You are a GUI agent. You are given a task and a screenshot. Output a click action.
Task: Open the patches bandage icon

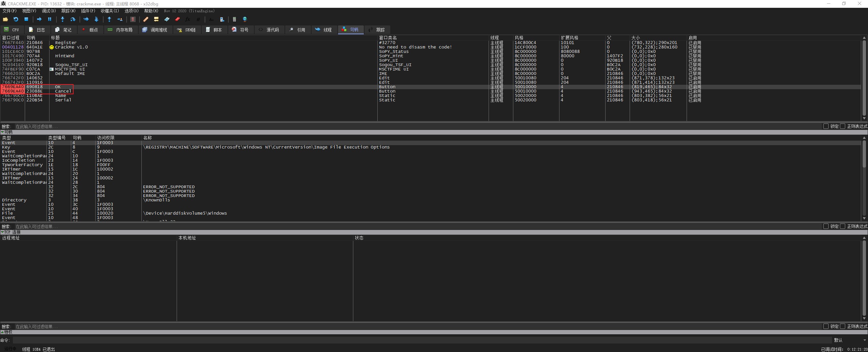[x=146, y=19]
